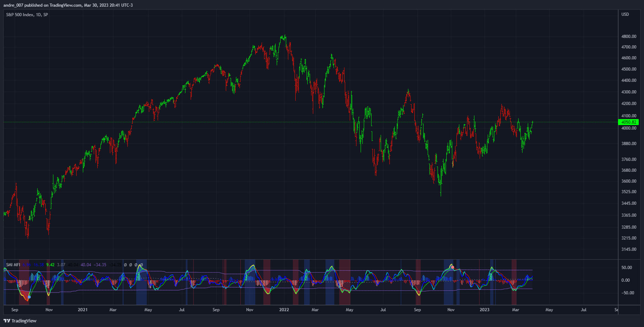
Task: Click the indicator -50.00 scale label
Action: pyautogui.click(x=627, y=293)
